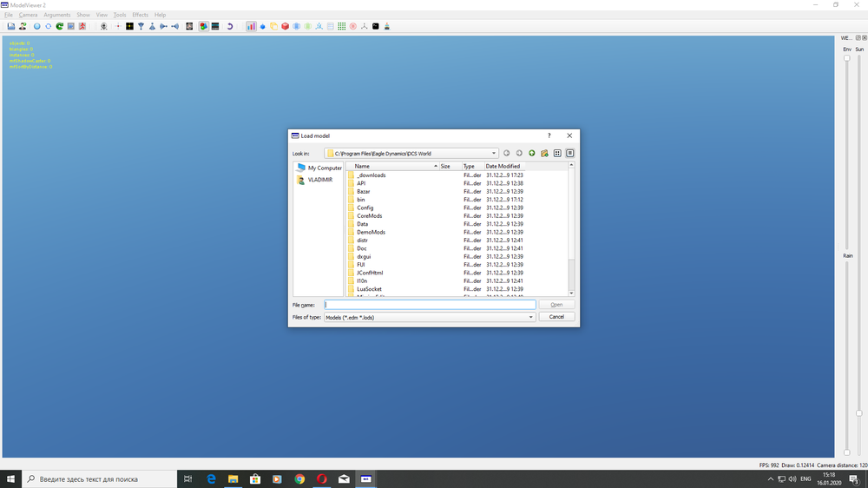Click file list scrollbar up arrow
The width and height of the screenshot is (868, 488).
click(571, 165)
